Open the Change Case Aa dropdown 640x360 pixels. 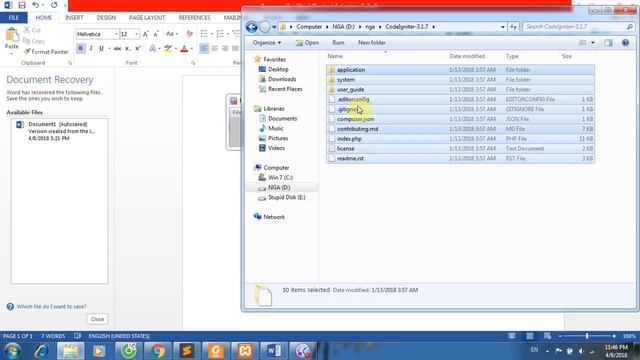[x=172, y=34]
